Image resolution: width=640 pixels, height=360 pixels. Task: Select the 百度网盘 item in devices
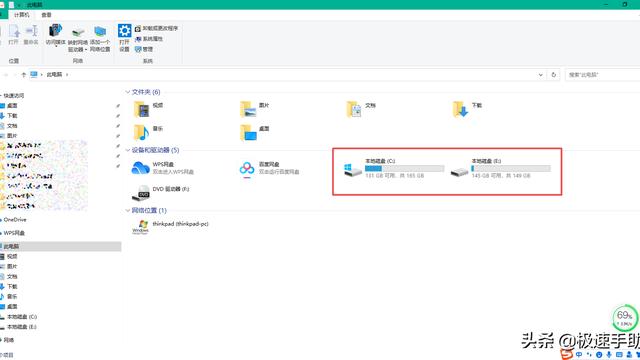point(269,168)
